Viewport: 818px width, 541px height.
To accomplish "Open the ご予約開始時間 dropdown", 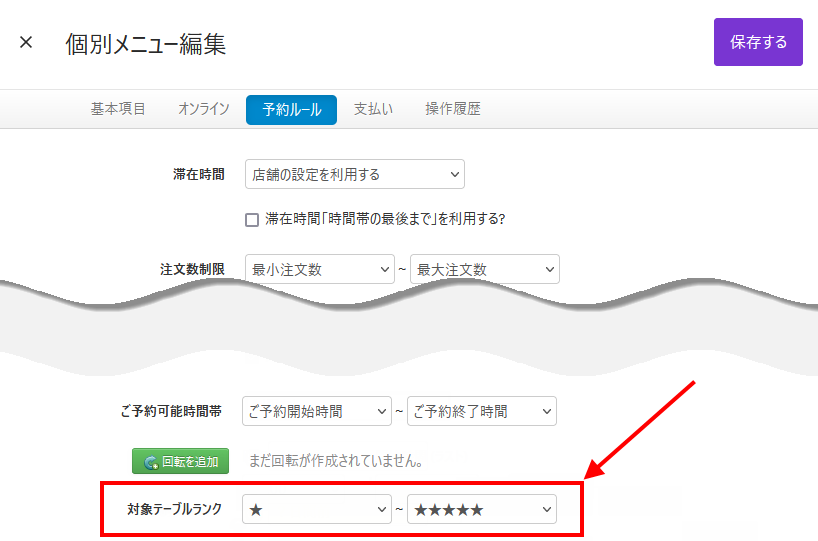I will click(317, 411).
